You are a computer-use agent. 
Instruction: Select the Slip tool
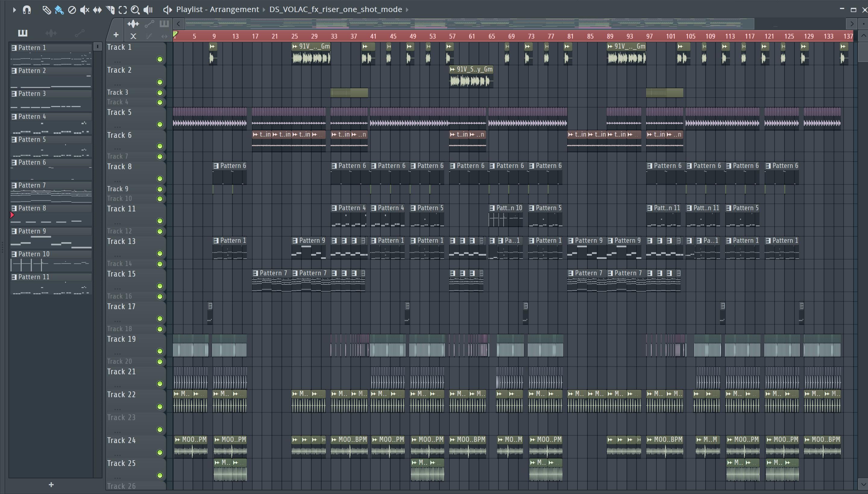pos(97,10)
